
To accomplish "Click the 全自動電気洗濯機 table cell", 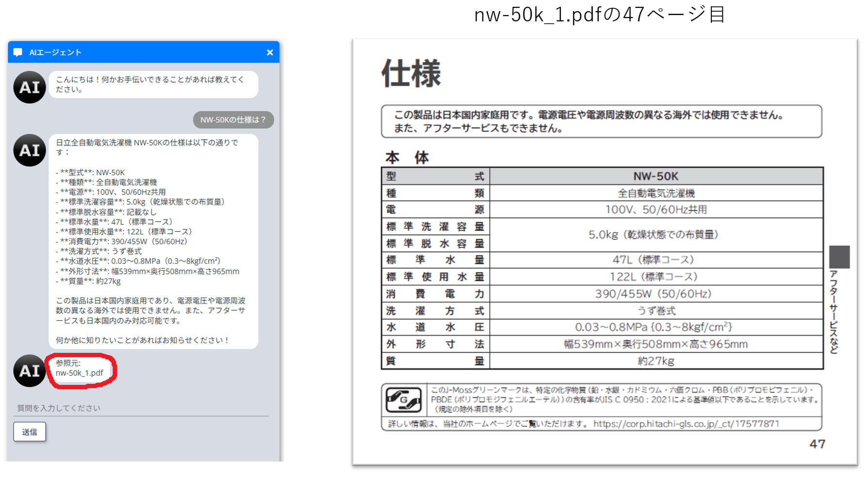I will pos(656,193).
